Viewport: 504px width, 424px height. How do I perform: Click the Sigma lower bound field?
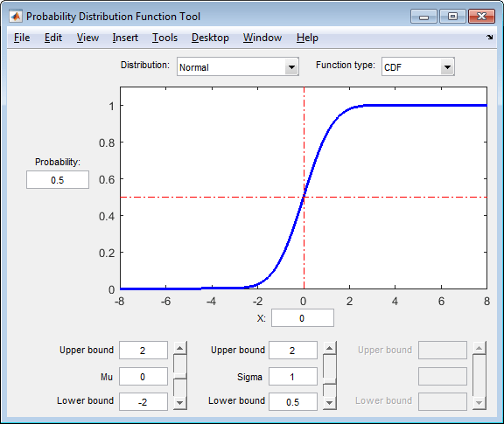click(293, 402)
